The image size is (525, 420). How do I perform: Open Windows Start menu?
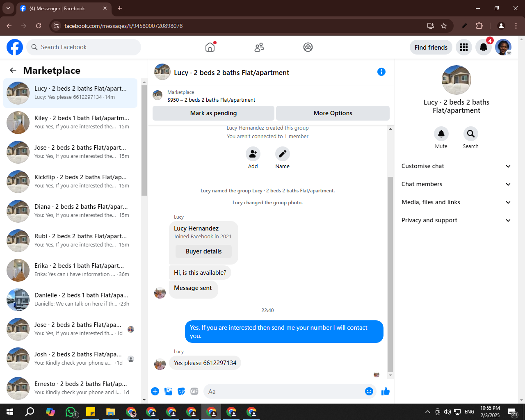[x=10, y=412]
